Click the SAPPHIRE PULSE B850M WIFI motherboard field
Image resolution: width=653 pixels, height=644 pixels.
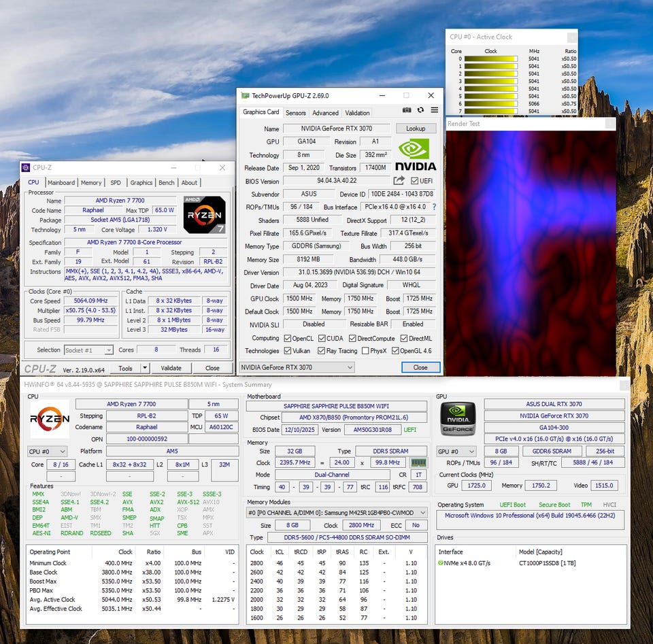(x=337, y=406)
